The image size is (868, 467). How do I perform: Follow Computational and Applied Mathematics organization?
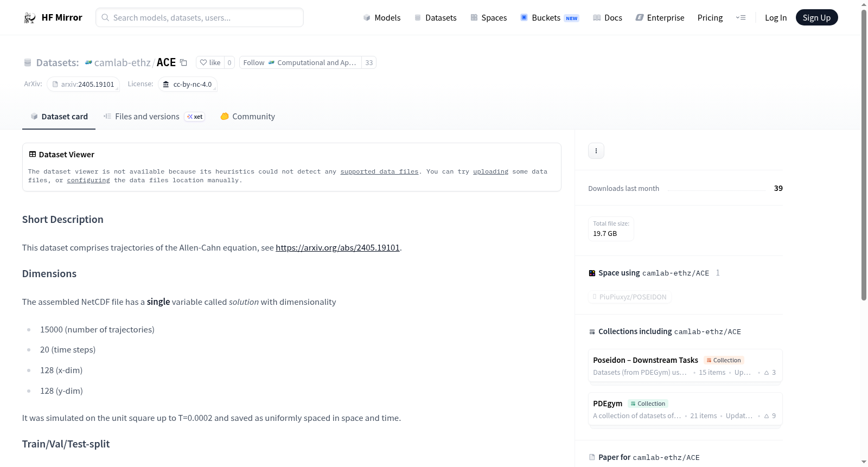coord(301,63)
